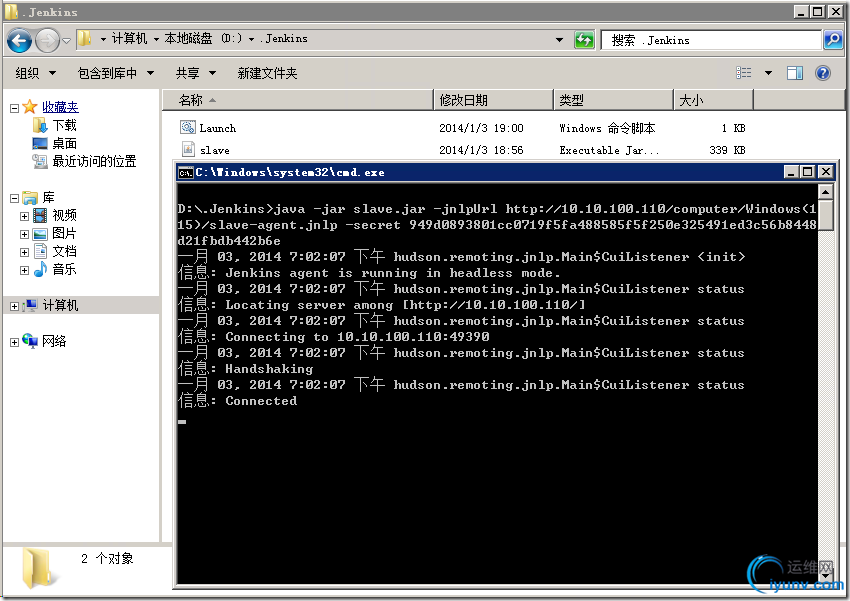850x601 pixels.
Task: Click the change view icon
Action: click(744, 73)
